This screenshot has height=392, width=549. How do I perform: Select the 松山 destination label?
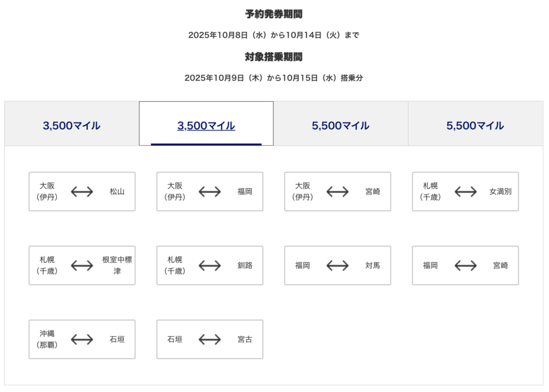[x=117, y=191]
